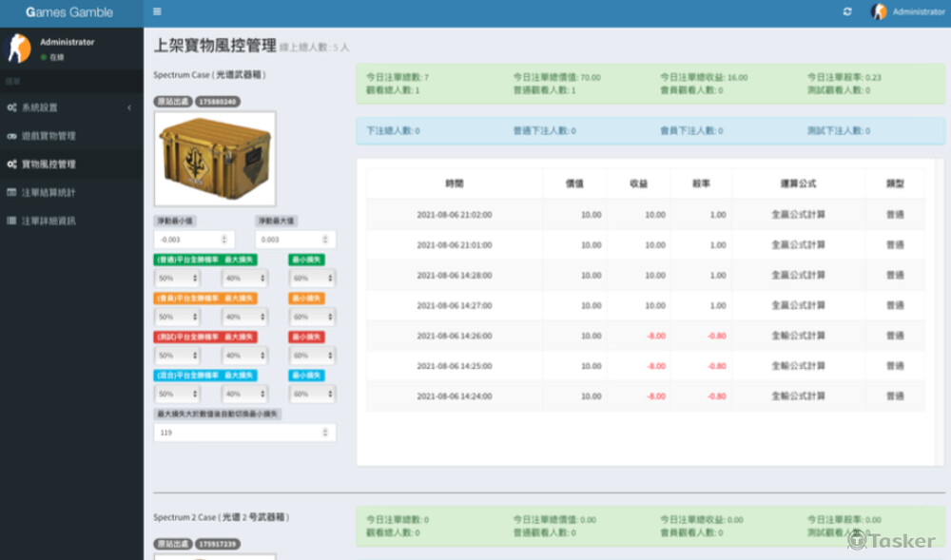The width and height of the screenshot is (951, 560).
Task: Open 注單詳細資訊 menu item
Action: [x=49, y=221]
